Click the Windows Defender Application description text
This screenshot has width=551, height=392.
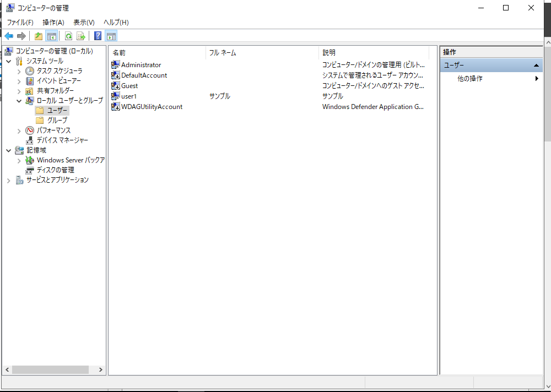373,106
